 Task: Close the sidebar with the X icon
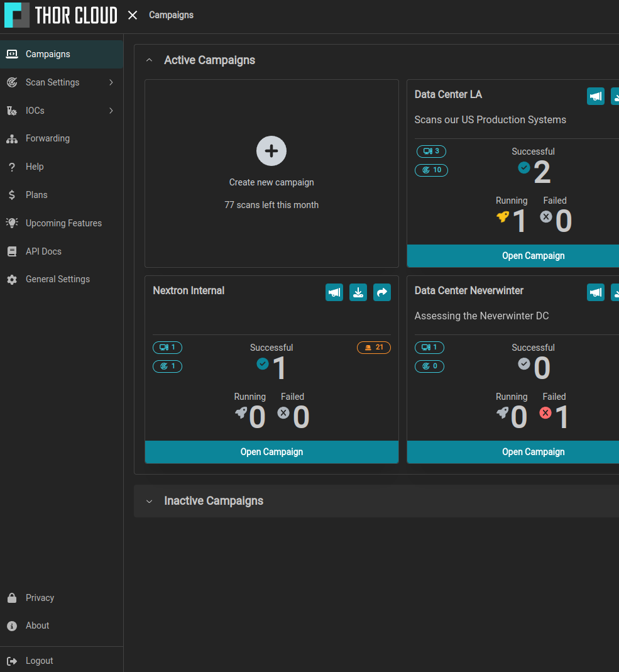coord(133,15)
